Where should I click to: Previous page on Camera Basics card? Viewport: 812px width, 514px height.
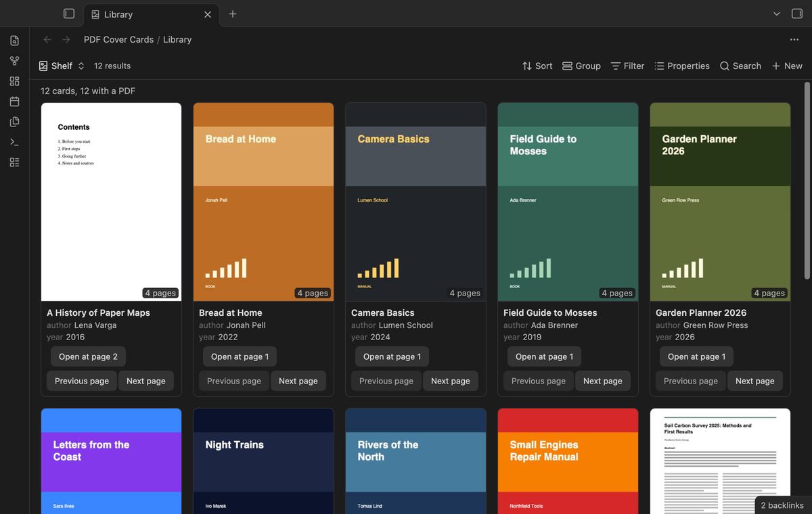pos(386,381)
